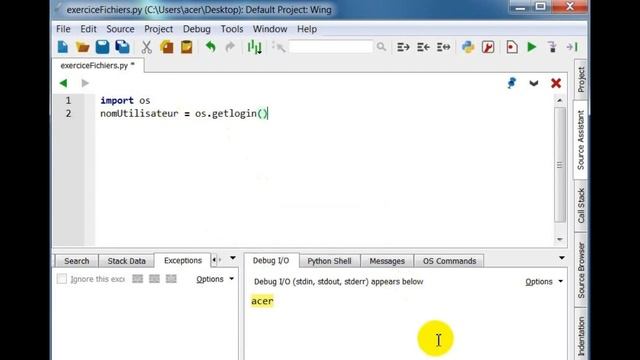Image resolution: width=640 pixels, height=360 pixels.
Task: Click the grayed selection tool icon
Action: (279, 47)
